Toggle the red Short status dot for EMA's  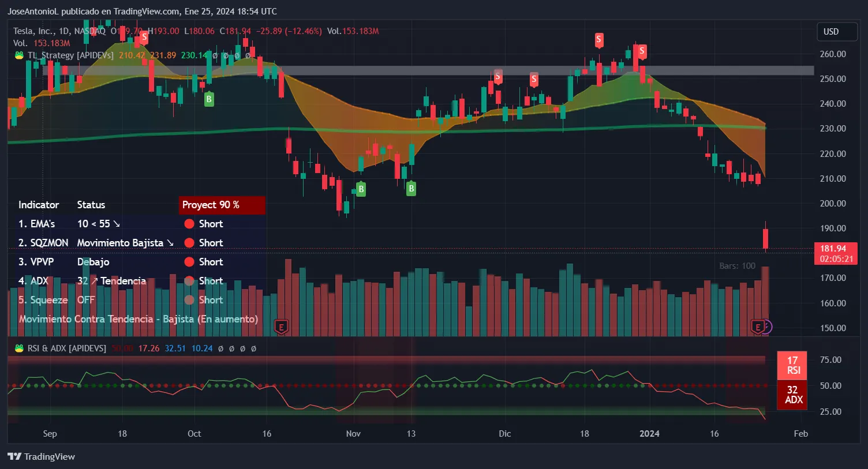pos(189,223)
